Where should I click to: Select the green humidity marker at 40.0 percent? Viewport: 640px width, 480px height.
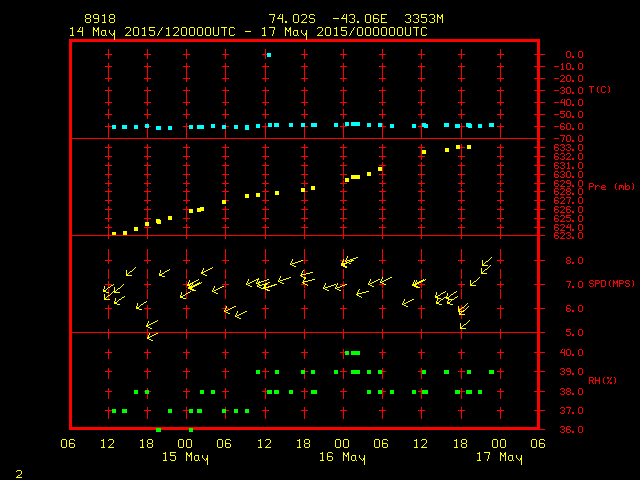click(x=352, y=353)
